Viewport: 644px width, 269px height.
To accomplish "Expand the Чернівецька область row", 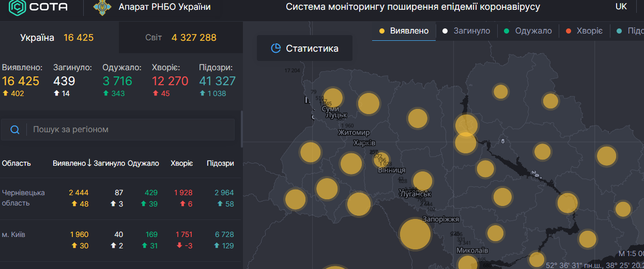I will [x=23, y=198].
